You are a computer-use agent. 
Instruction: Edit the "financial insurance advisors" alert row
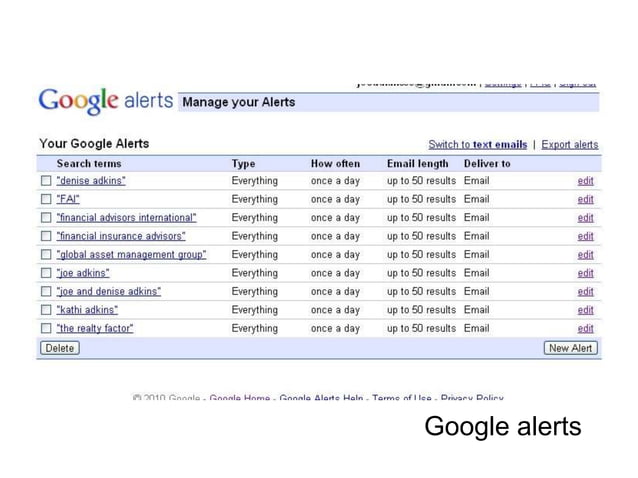pyautogui.click(x=585, y=237)
